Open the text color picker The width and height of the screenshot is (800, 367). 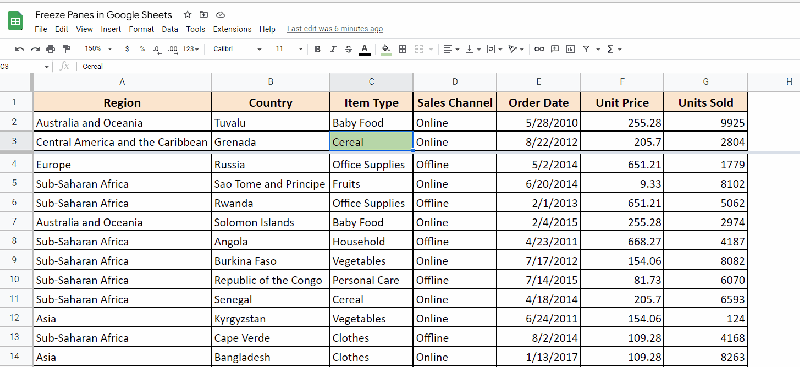[364, 50]
